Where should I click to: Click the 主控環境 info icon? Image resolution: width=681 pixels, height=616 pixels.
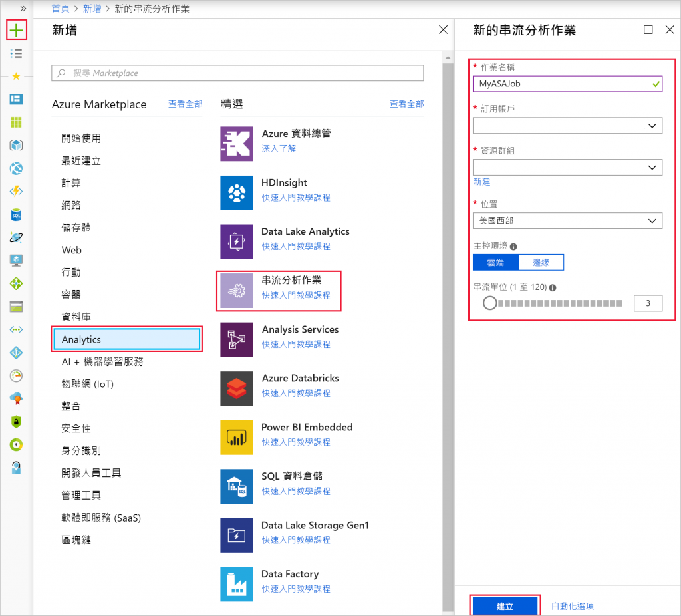click(513, 247)
